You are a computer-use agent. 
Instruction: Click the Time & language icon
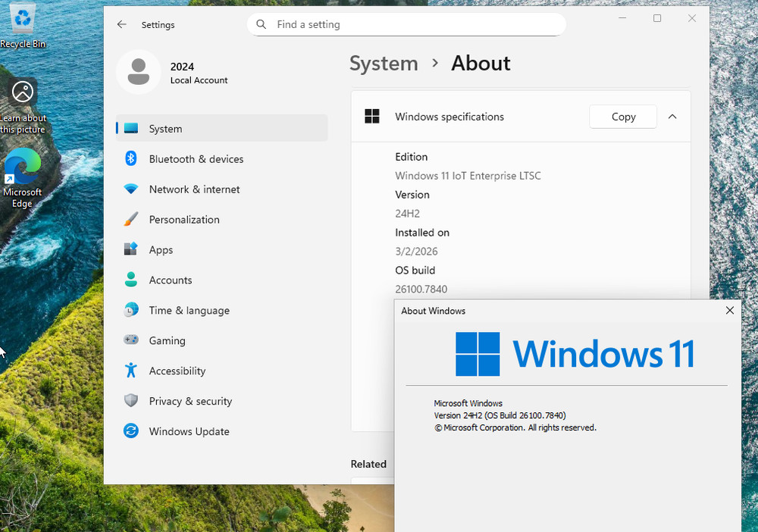pos(132,311)
